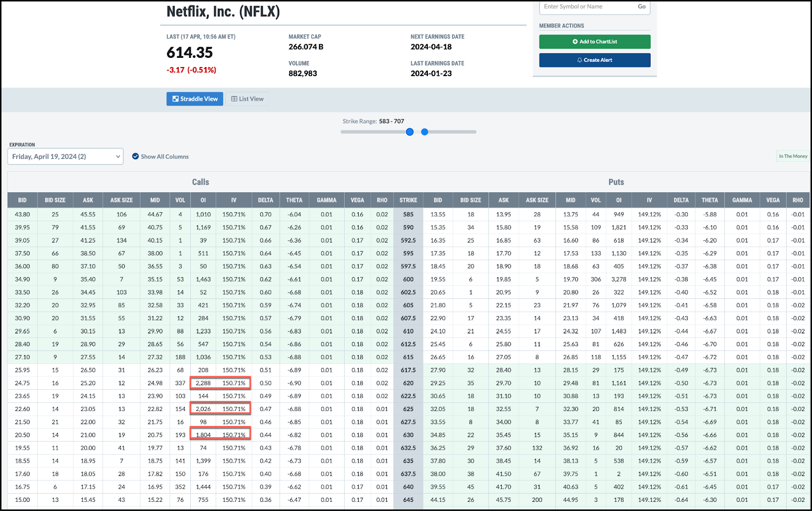Click the calls GAMMA column header

327,200
